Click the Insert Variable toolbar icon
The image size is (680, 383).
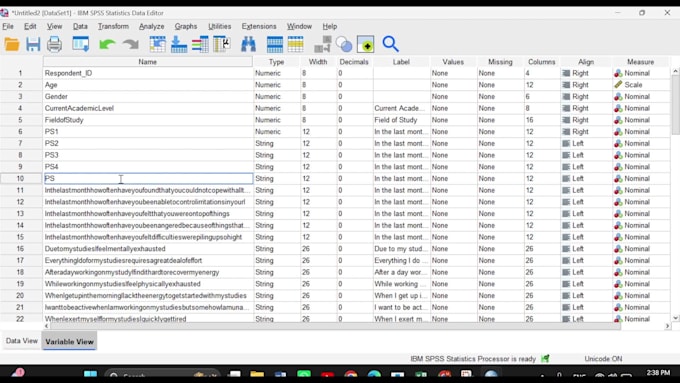[x=296, y=44]
